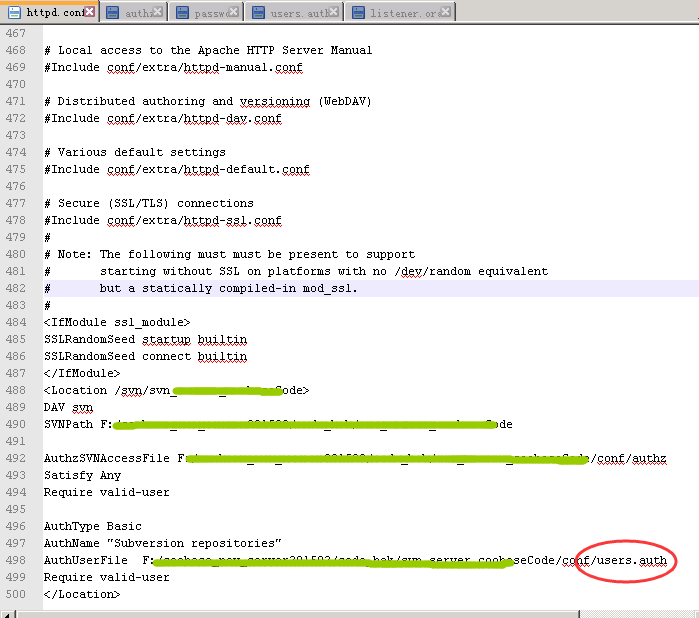Click line number 468 in the margin
Viewport: 699px width, 618px height.
tap(16, 50)
